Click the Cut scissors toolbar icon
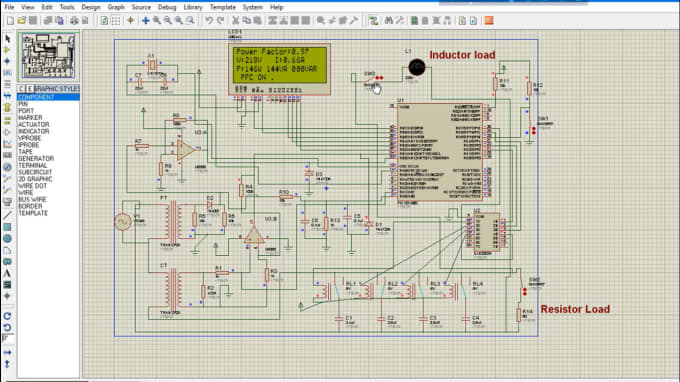The image size is (680, 382). (x=235, y=20)
